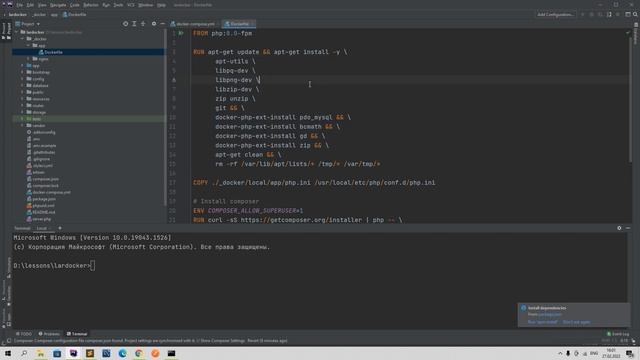640x360 pixels.
Task: Click the inspection checkmark at editor top-right
Action: [628, 33]
